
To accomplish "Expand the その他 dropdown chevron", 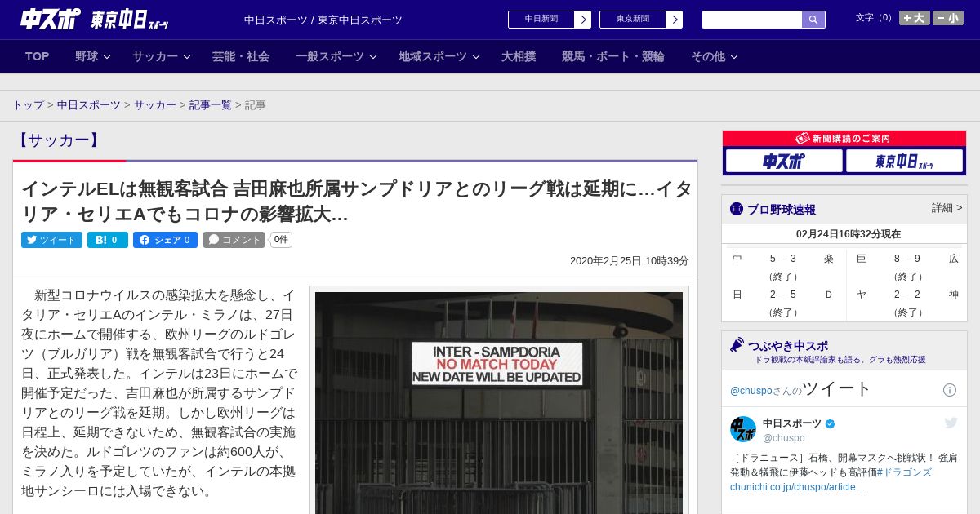I will pyautogui.click(x=734, y=56).
